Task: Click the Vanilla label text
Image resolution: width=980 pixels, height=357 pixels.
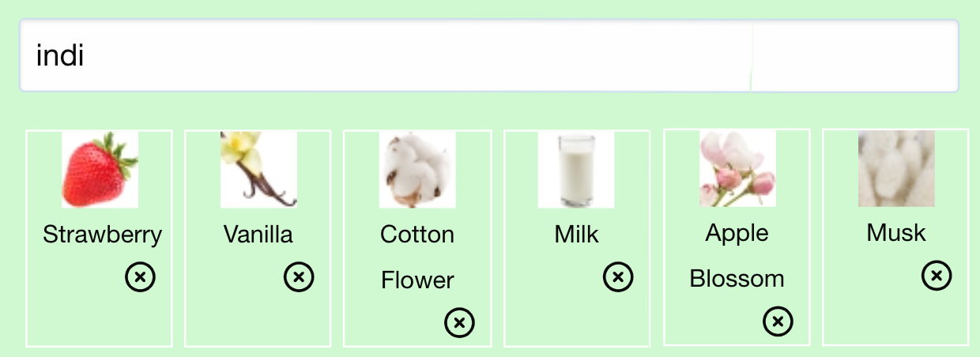Action: [258, 235]
